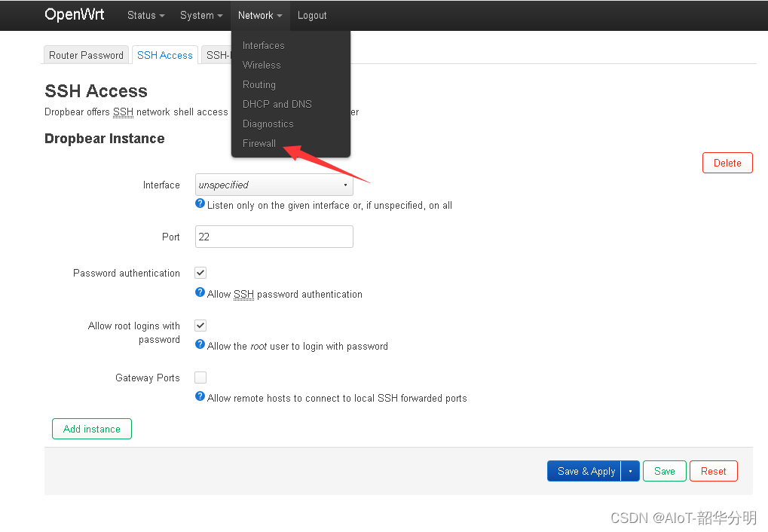This screenshot has height=532, width=768.
Task: Click the OpenWrt brand logo
Action: (x=74, y=15)
